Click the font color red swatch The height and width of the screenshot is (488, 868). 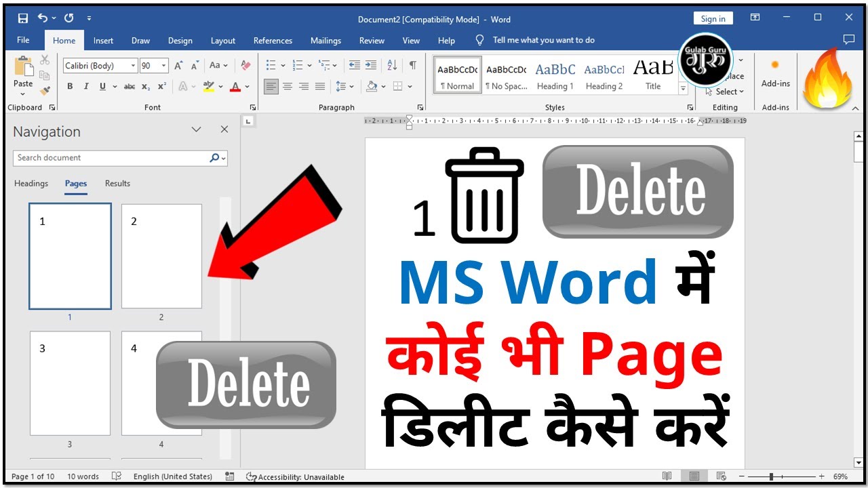pyautogui.click(x=235, y=86)
